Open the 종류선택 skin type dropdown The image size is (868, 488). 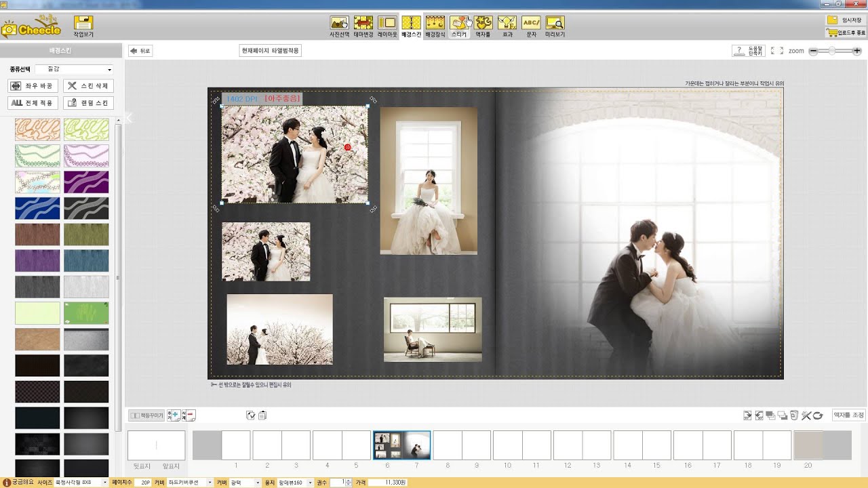(74, 69)
